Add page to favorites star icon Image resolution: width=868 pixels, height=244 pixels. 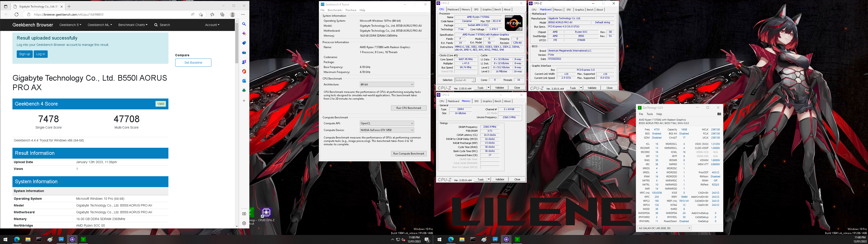pos(201,14)
